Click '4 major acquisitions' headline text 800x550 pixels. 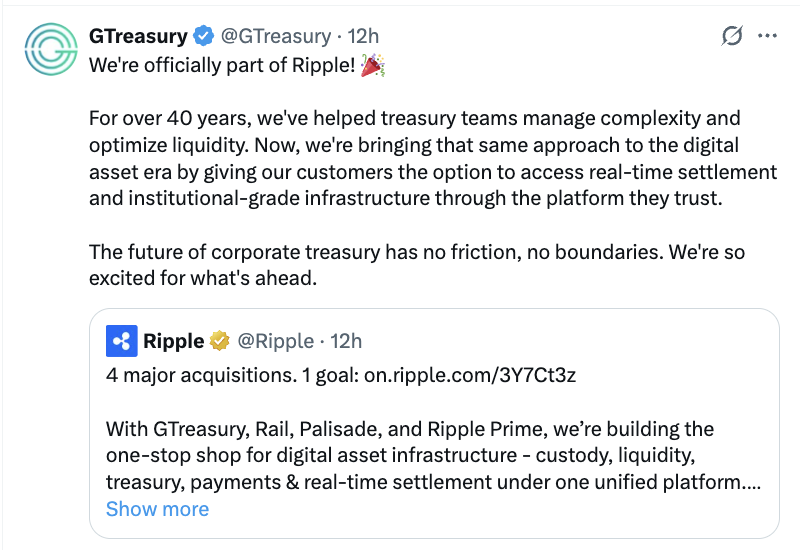[x=201, y=375]
